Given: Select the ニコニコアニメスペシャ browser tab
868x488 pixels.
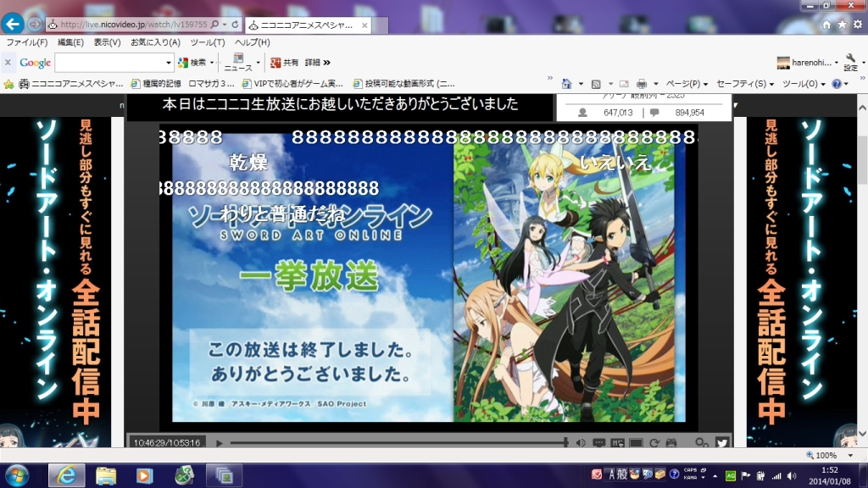Looking at the screenshot, I should pyautogui.click(x=308, y=25).
